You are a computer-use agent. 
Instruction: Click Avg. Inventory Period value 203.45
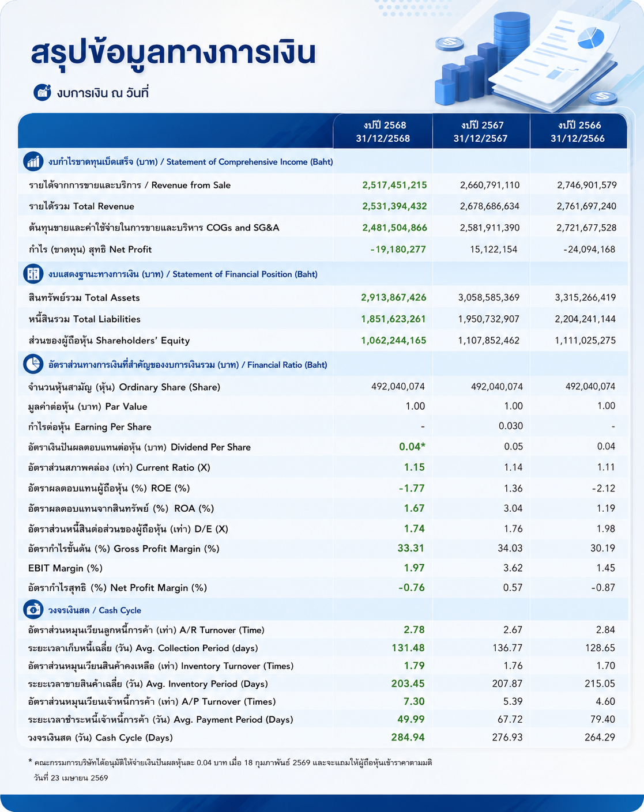tap(408, 683)
